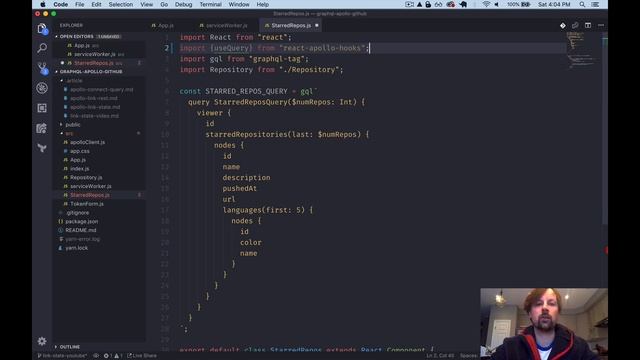Open app.css in the file tree
Image resolution: width=640 pixels, height=360 pixels.
pyautogui.click(x=80, y=151)
